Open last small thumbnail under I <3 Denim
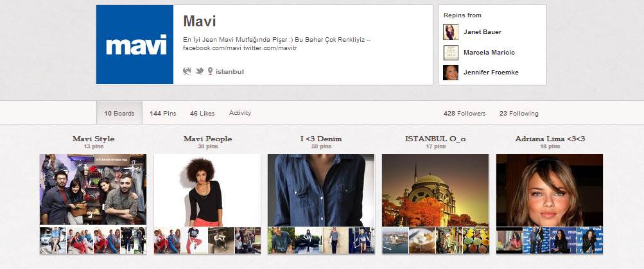This screenshot has width=644, height=269. tap(361, 240)
